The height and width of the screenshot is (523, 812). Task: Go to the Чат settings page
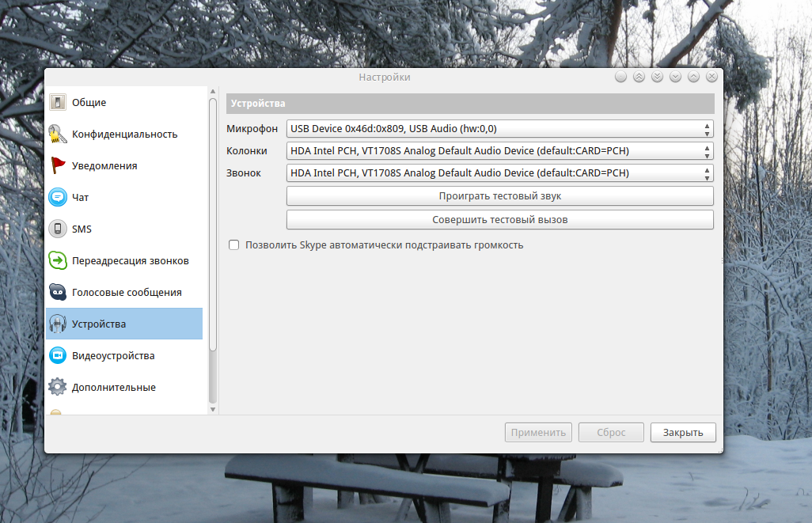124,197
